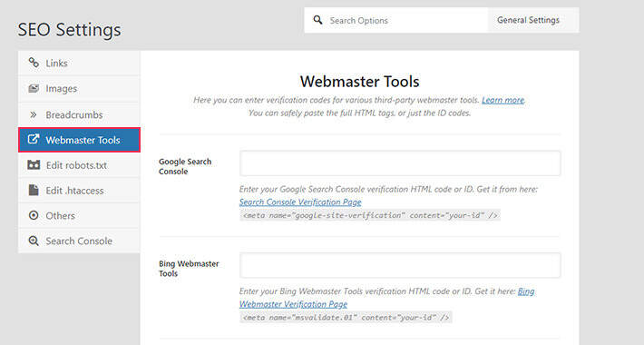Image resolution: width=644 pixels, height=345 pixels.
Task: Focus the Bing Webmaster Tools input field
Action: [400, 265]
